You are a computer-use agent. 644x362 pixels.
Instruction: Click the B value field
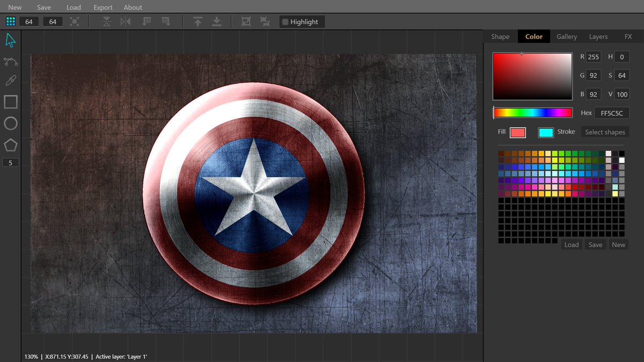593,94
